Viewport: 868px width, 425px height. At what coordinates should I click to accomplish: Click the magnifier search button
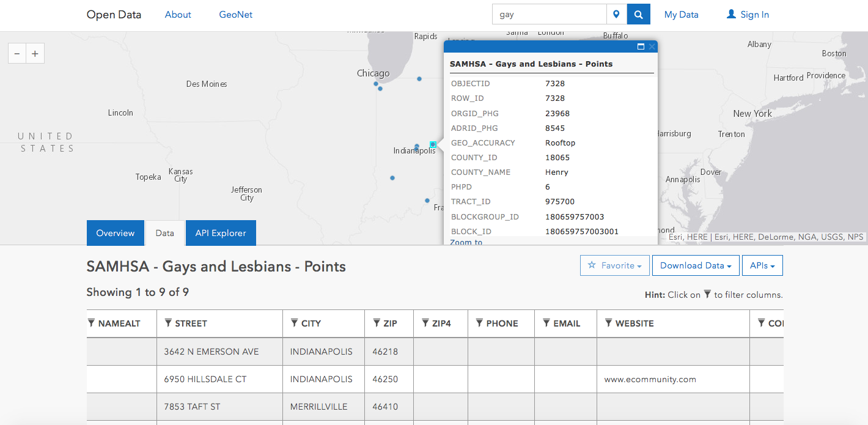pos(639,14)
